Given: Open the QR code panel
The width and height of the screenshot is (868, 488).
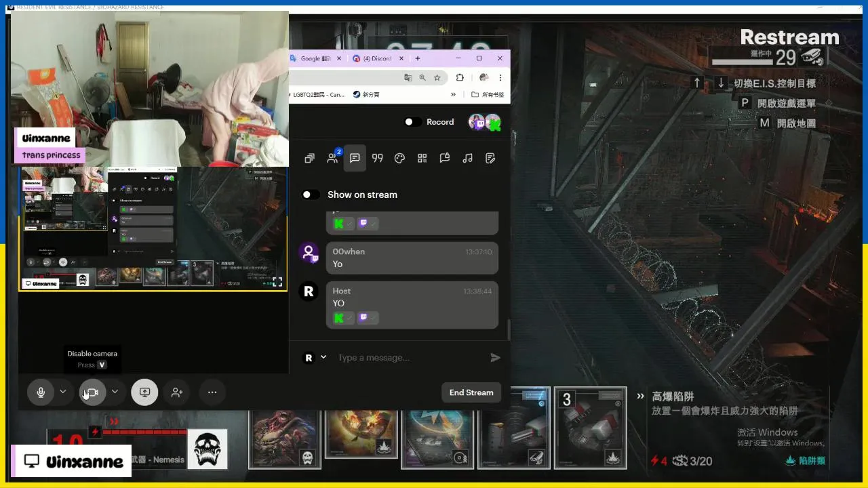Looking at the screenshot, I should coord(422,158).
